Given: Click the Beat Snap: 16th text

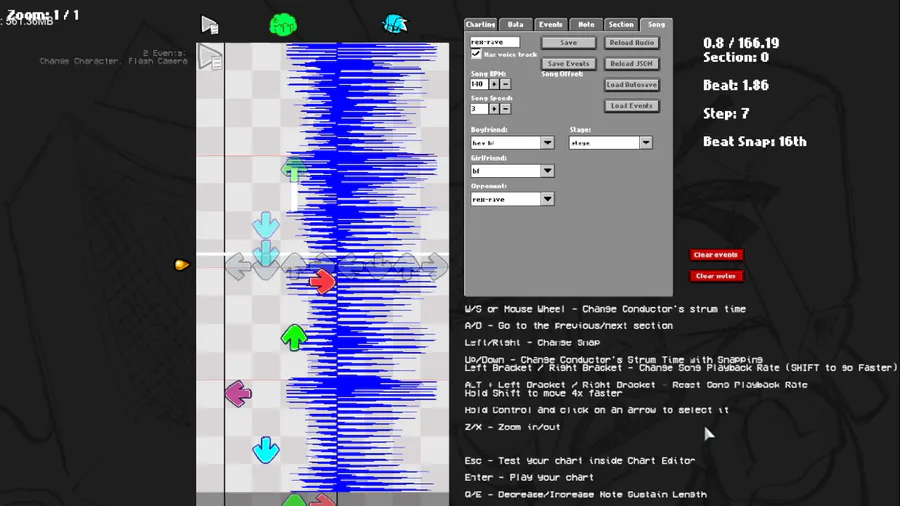Looking at the screenshot, I should pyautogui.click(x=755, y=142).
